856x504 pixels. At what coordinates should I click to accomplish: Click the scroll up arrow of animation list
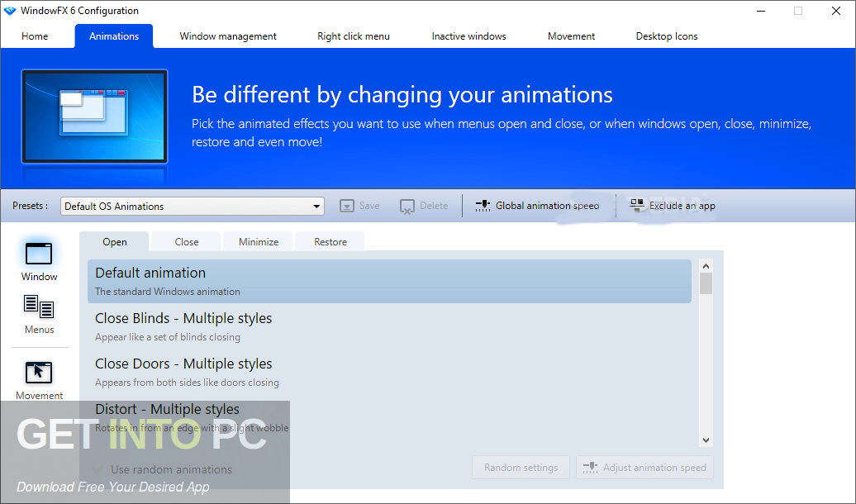click(x=706, y=266)
